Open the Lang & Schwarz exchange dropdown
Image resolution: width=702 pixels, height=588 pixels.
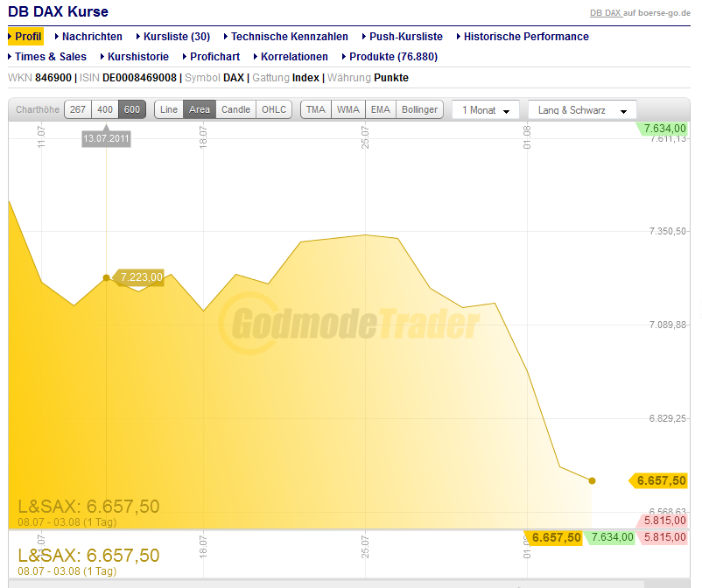pyautogui.click(x=582, y=110)
